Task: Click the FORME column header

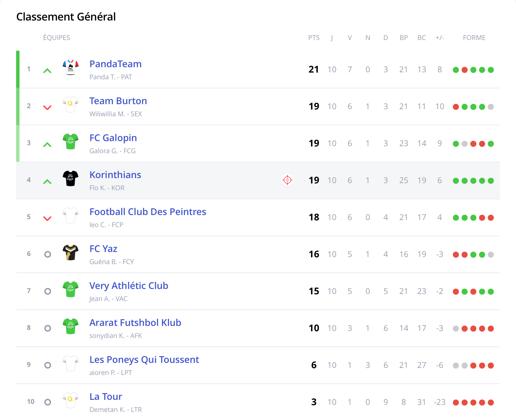Action: pos(474,38)
